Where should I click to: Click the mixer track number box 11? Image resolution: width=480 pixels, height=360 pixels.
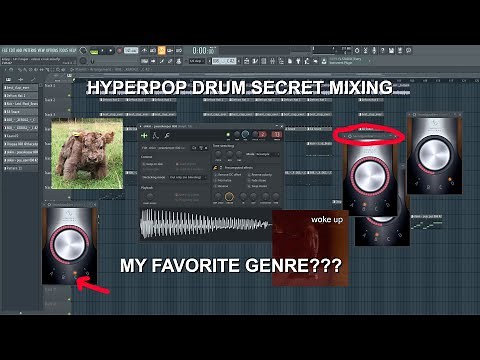(x=277, y=134)
